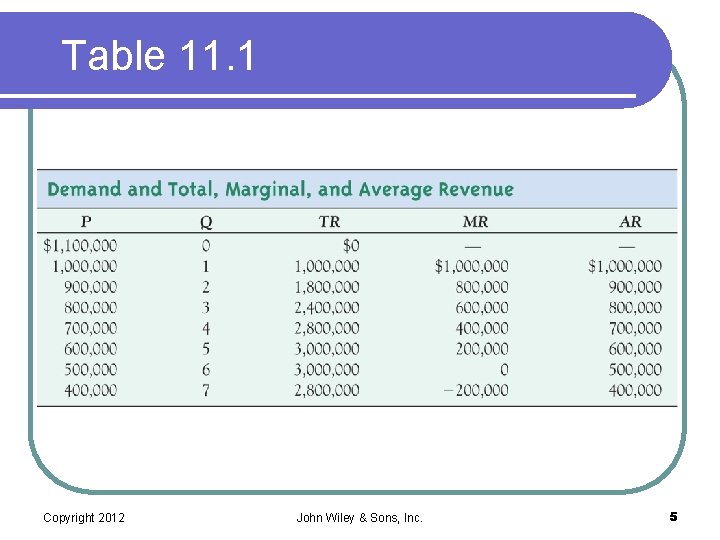The height and width of the screenshot is (540, 720).
Task: Select TR "2,800,000" in the Q=7 row
Action: pos(327,390)
